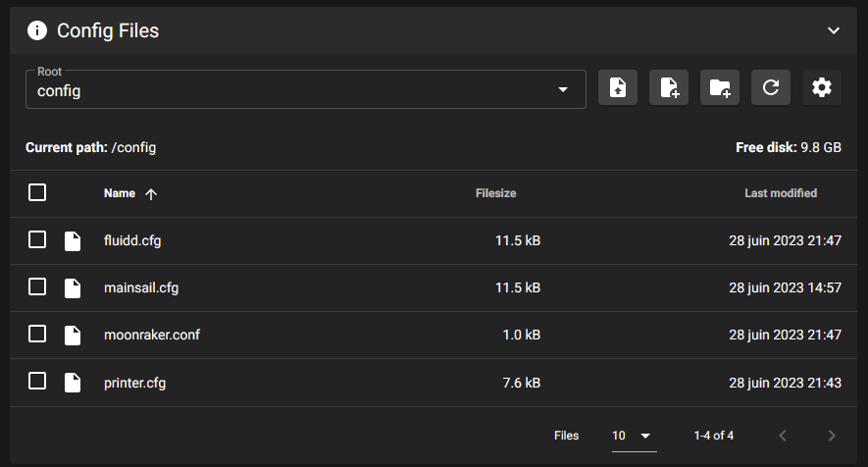The height and width of the screenshot is (467, 868).
Task: Collapse the Config Files panel
Action: tap(834, 30)
